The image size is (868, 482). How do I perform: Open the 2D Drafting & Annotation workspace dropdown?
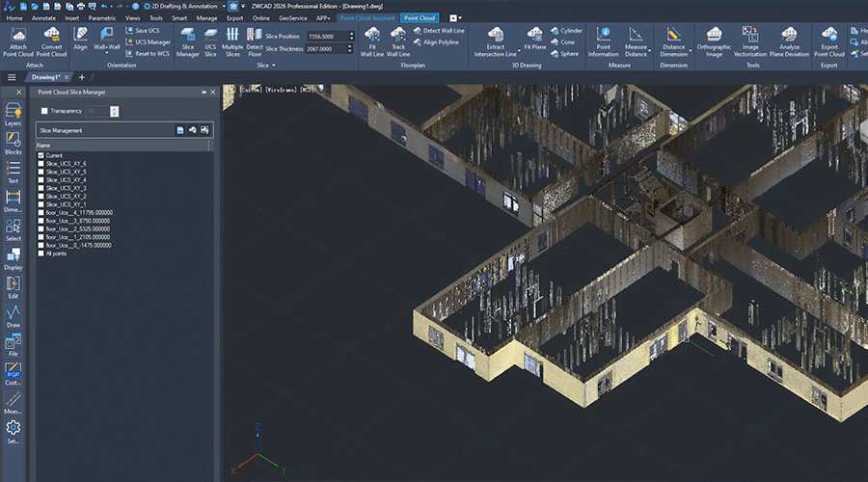(x=224, y=6)
